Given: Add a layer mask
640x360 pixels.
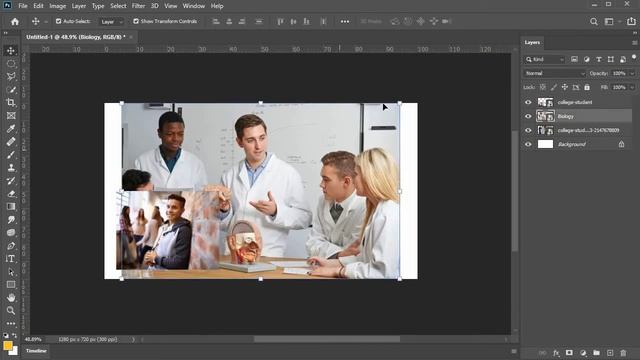Looking at the screenshot, I should click(569, 353).
